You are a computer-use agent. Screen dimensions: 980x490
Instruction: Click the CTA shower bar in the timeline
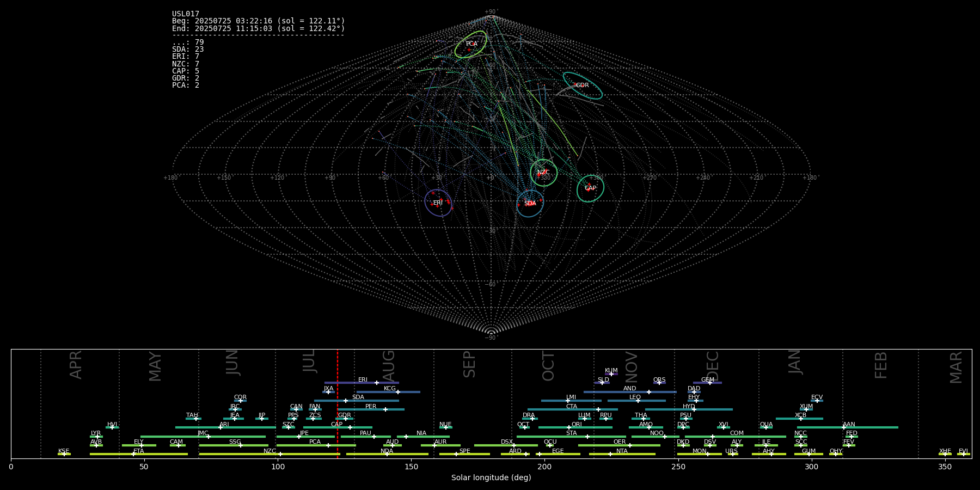click(x=573, y=409)
